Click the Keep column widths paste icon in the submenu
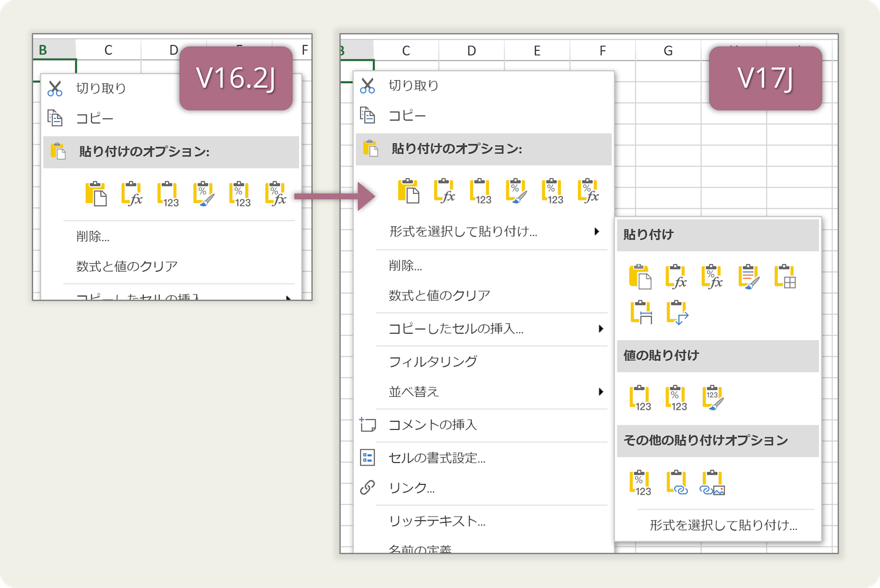Viewport: 880px width, 588px height. 641,312
